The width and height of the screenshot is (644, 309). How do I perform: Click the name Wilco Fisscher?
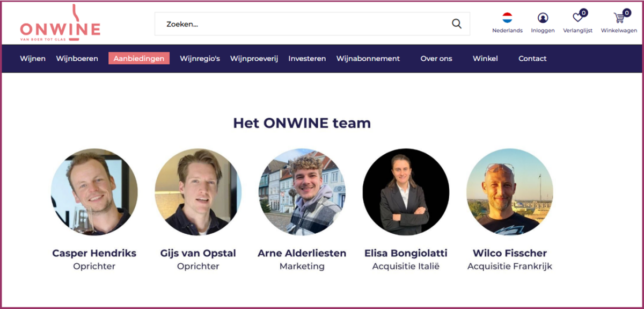click(510, 253)
